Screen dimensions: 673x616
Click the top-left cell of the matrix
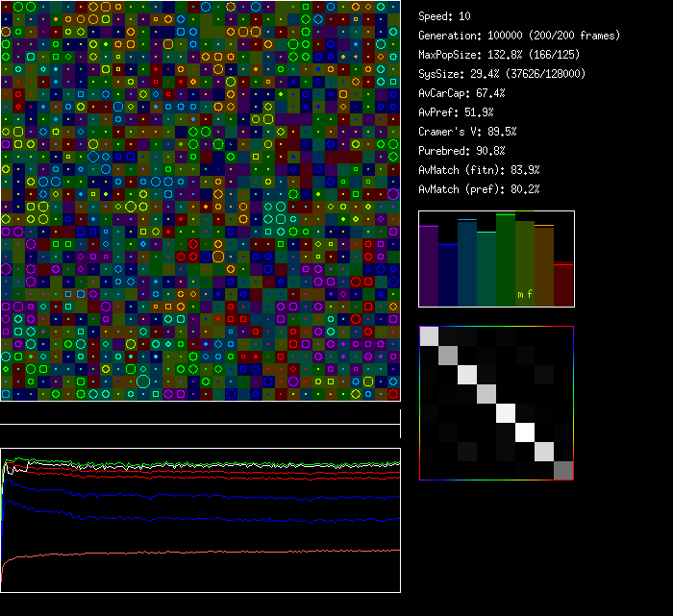click(x=429, y=335)
